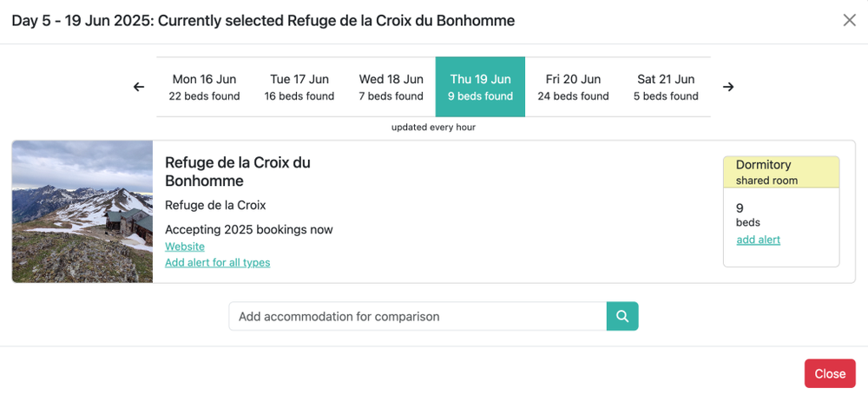Click the magnifying glass search button
Viewport: 868px width, 395px height.
tap(622, 317)
